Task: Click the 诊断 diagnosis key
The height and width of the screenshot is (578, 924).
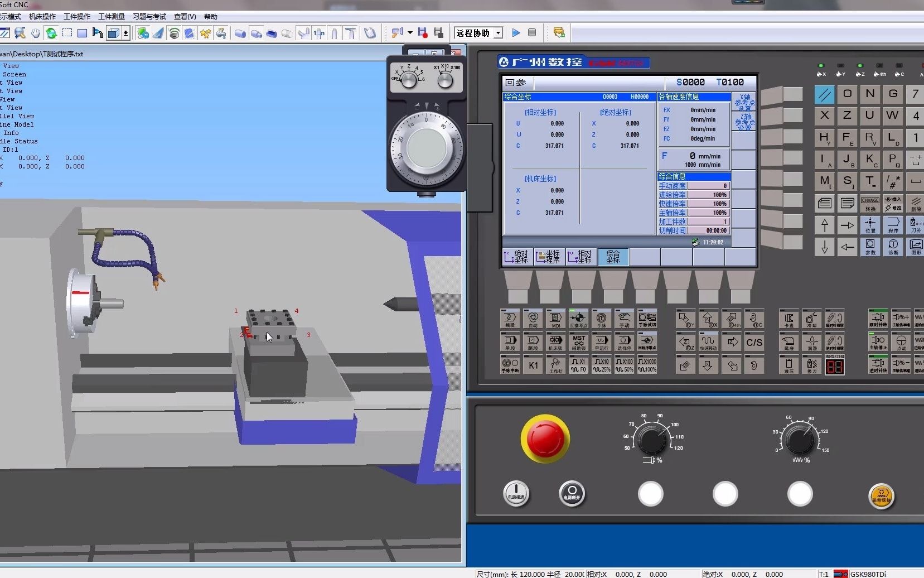Action: 893,246
